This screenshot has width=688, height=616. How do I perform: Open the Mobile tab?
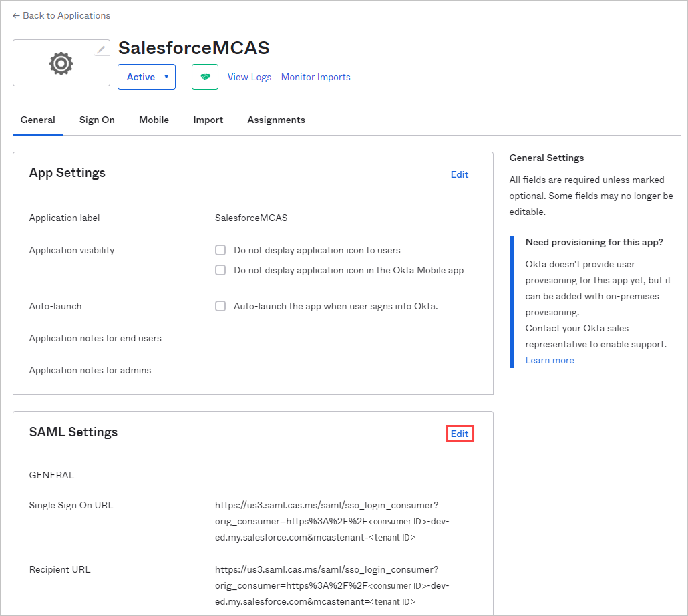point(154,120)
